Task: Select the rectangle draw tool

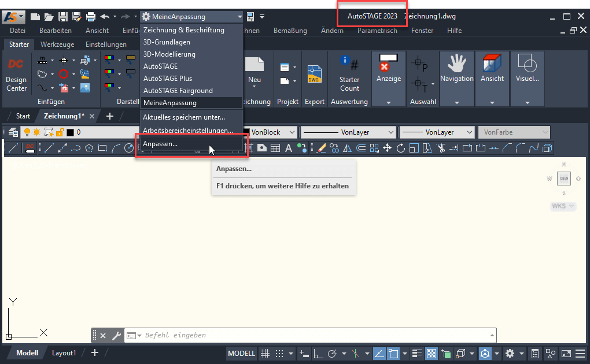Action: pyautogui.click(x=102, y=148)
